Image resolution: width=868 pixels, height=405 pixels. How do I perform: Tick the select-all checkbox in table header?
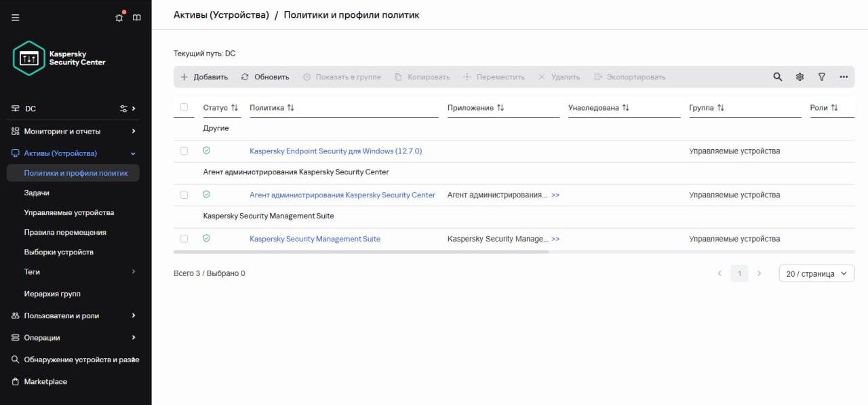point(184,107)
